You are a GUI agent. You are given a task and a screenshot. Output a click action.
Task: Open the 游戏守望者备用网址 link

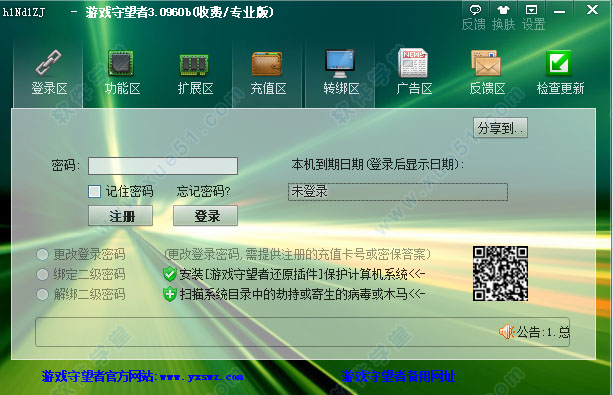pos(398,376)
